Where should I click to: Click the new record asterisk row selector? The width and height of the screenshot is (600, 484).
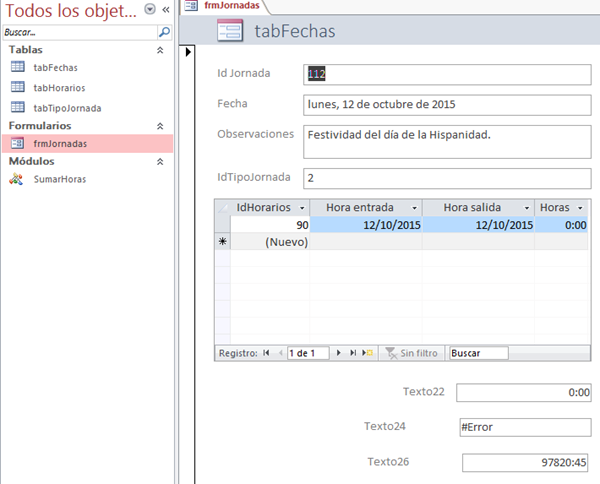(222, 241)
